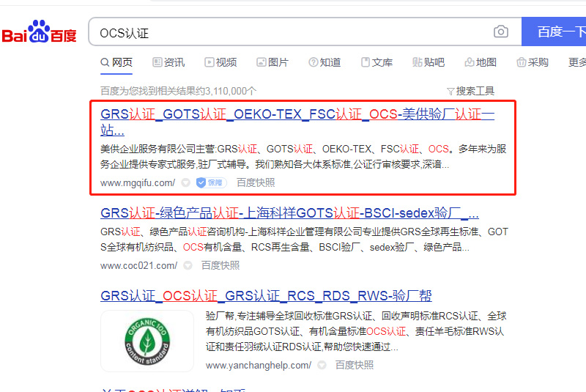
Task: Open the 视频 video search tab
Action: (220, 62)
